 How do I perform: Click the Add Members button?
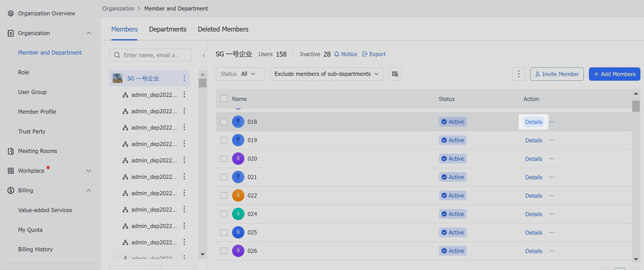tap(614, 74)
